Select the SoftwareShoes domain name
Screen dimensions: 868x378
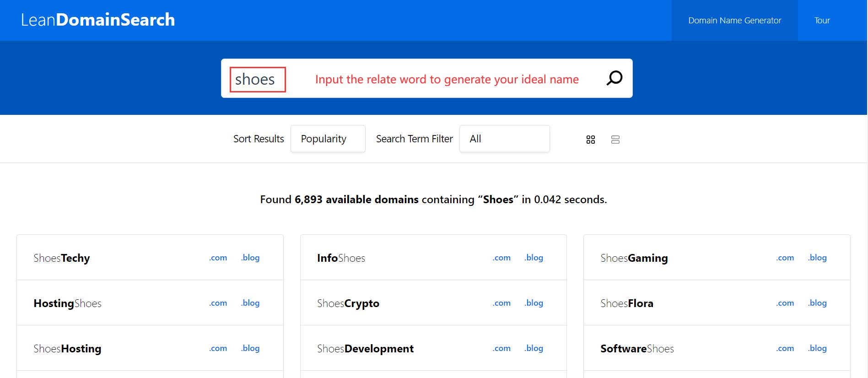click(637, 349)
